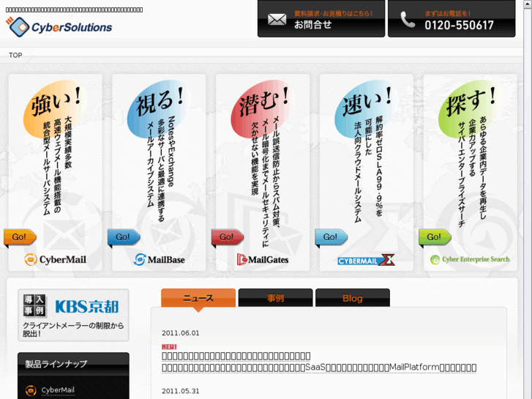Switch to the 事例 tab
Image resolution: width=532 pixels, height=399 pixels.
pyautogui.click(x=275, y=298)
